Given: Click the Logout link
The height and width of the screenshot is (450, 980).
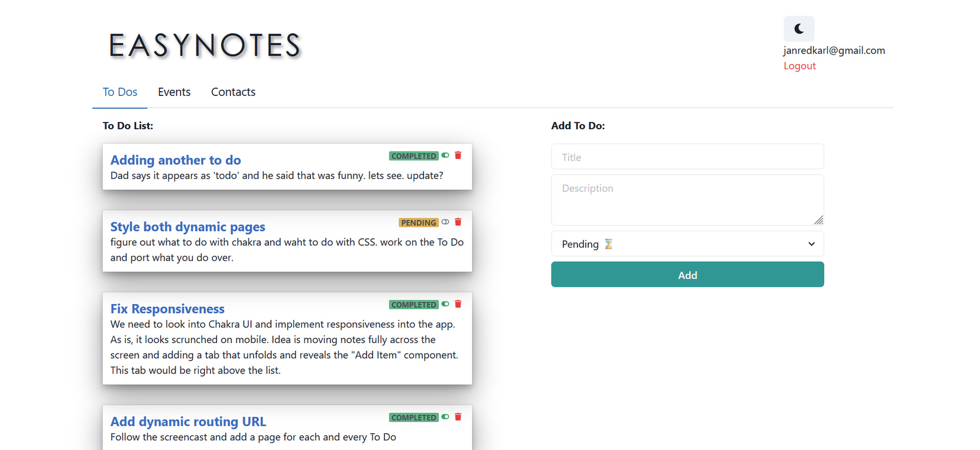Looking at the screenshot, I should [799, 66].
